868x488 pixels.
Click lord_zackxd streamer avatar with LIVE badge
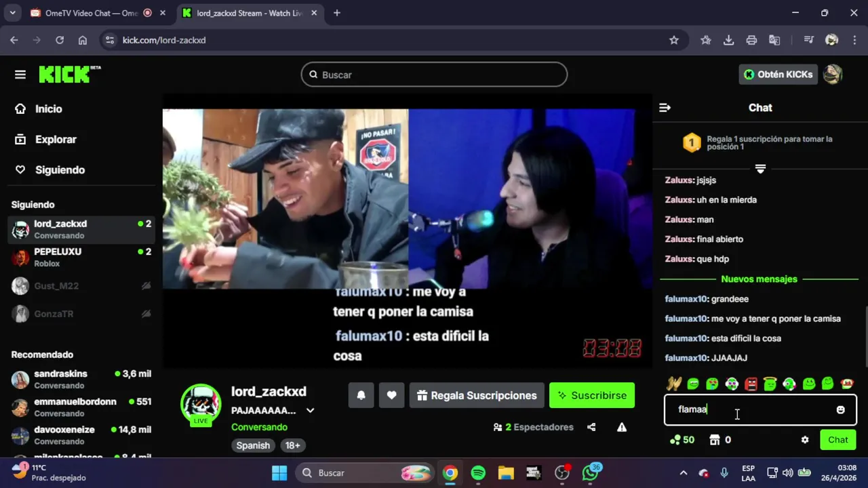[x=201, y=405]
